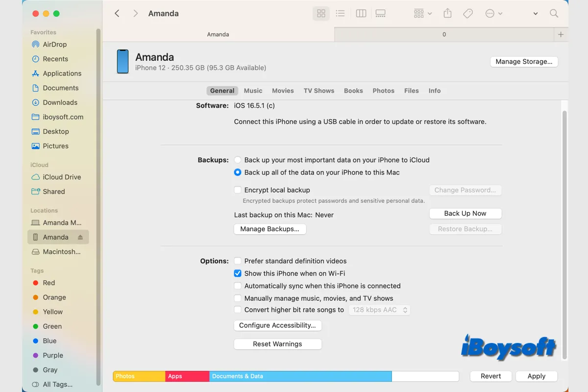Click Documents & Data storage bar segment

coord(300,376)
